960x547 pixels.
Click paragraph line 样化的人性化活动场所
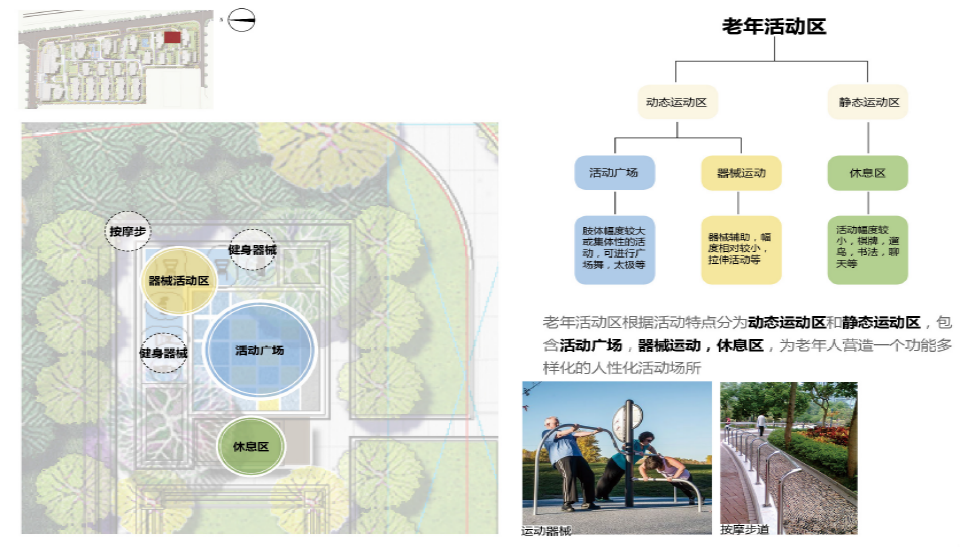pyautogui.click(x=621, y=368)
